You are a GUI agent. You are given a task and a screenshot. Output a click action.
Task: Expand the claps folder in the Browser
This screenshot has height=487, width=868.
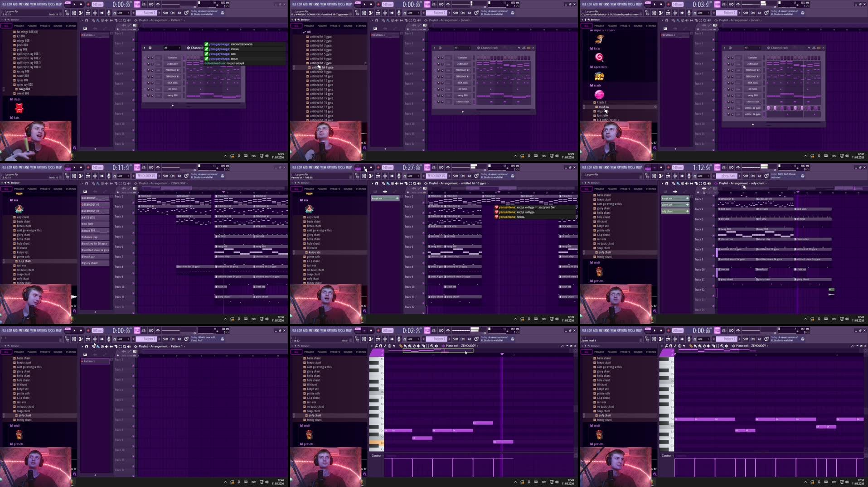[x=16, y=99]
